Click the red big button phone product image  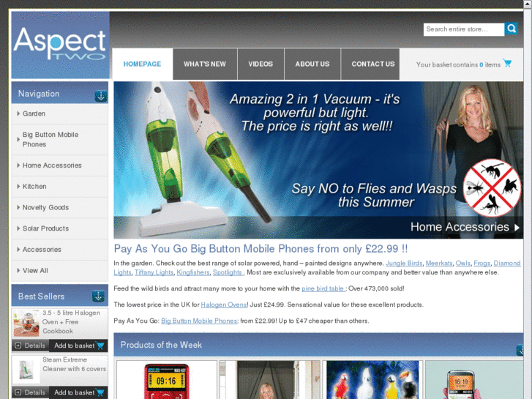166,380
